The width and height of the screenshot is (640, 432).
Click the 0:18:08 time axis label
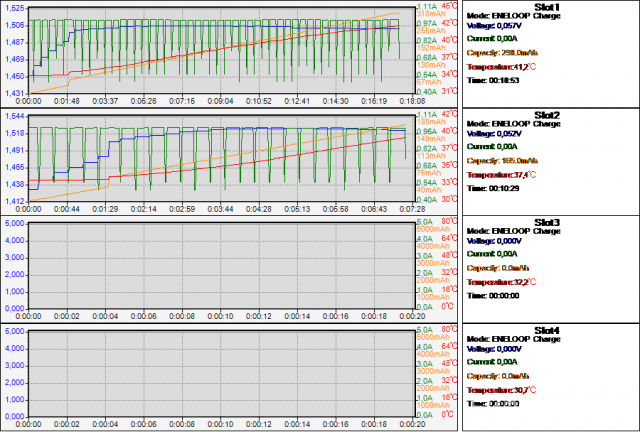coord(413,101)
